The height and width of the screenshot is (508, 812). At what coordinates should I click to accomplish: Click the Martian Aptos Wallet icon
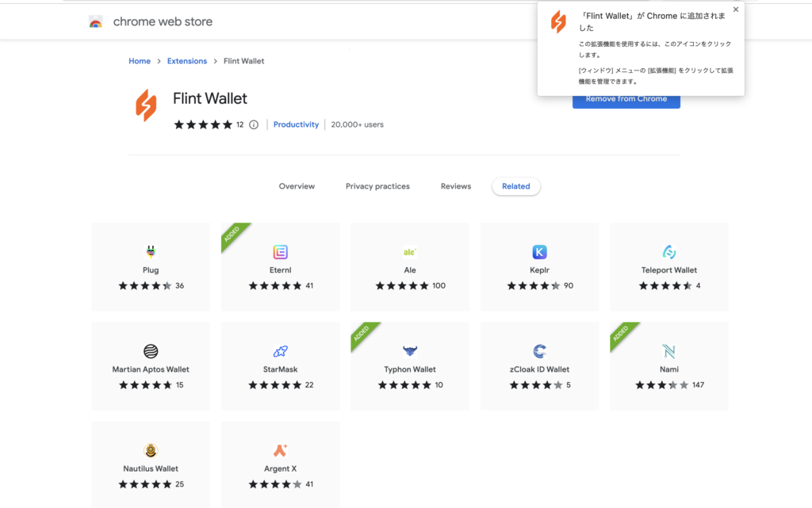(x=151, y=351)
